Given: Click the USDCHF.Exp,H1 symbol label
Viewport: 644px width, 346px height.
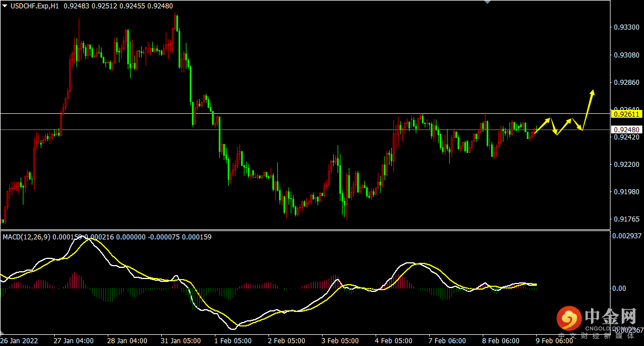Looking at the screenshot, I should pos(35,6).
